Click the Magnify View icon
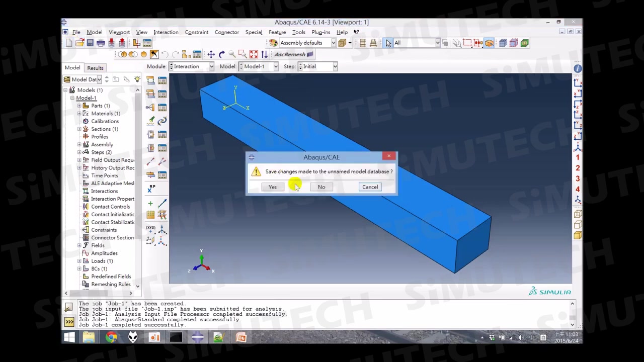644x362 pixels. [x=232, y=54]
